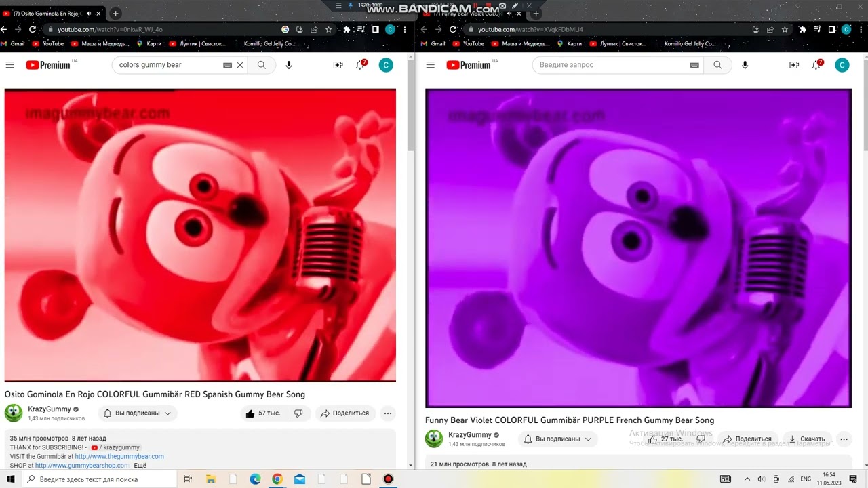
Task: Click YouTube Premium logo in left window
Action: tap(48, 65)
